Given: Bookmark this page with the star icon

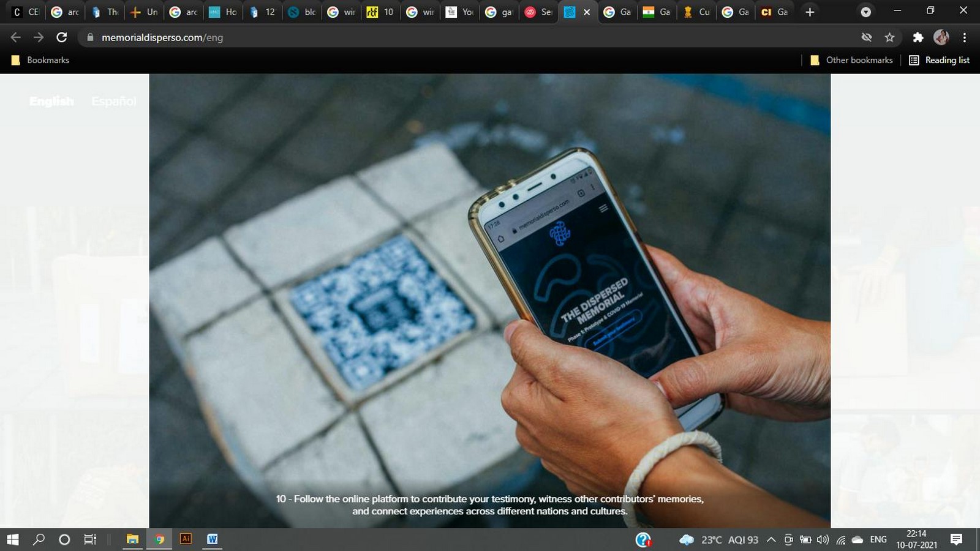Looking at the screenshot, I should tap(889, 37).
